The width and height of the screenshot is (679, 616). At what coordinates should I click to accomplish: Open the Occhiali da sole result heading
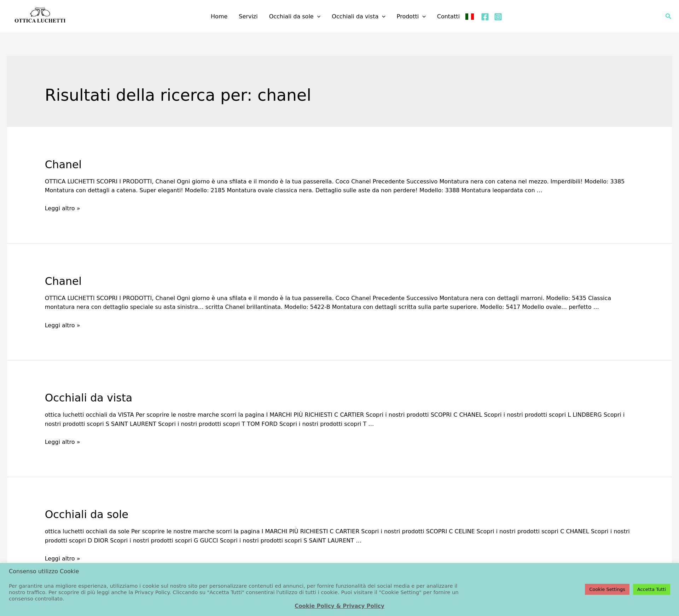tap(86, 514)
